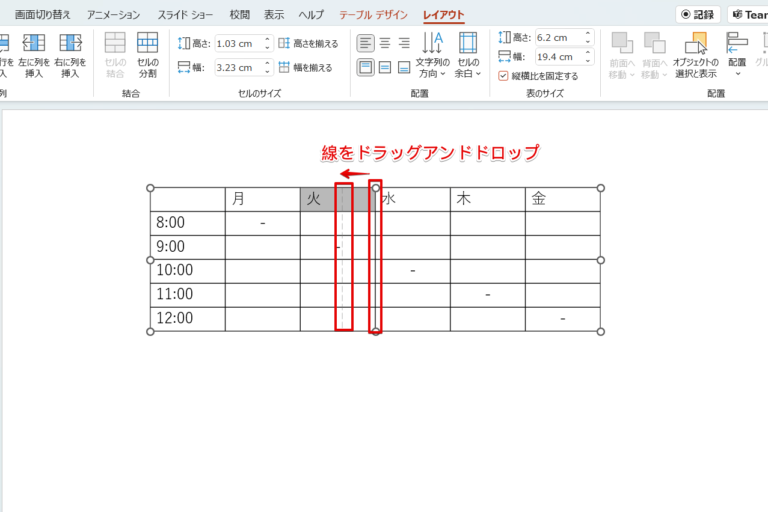Click the Teams button in title area
The width and height of the screenshot is (768, 512).
tap(749, 15)
